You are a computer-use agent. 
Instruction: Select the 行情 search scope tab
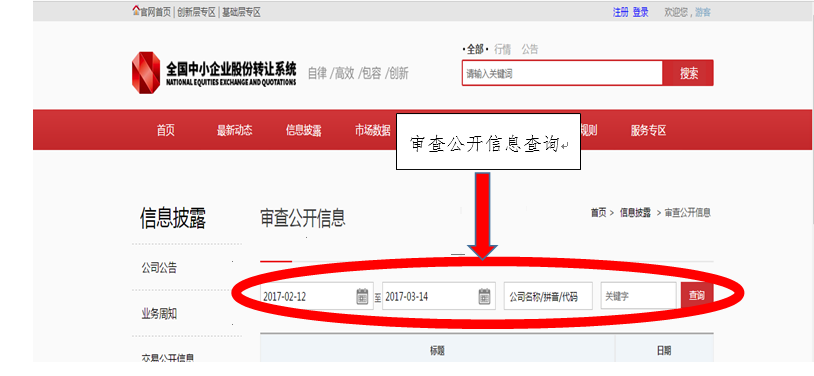pyautogui.click(x=503, y=49)
